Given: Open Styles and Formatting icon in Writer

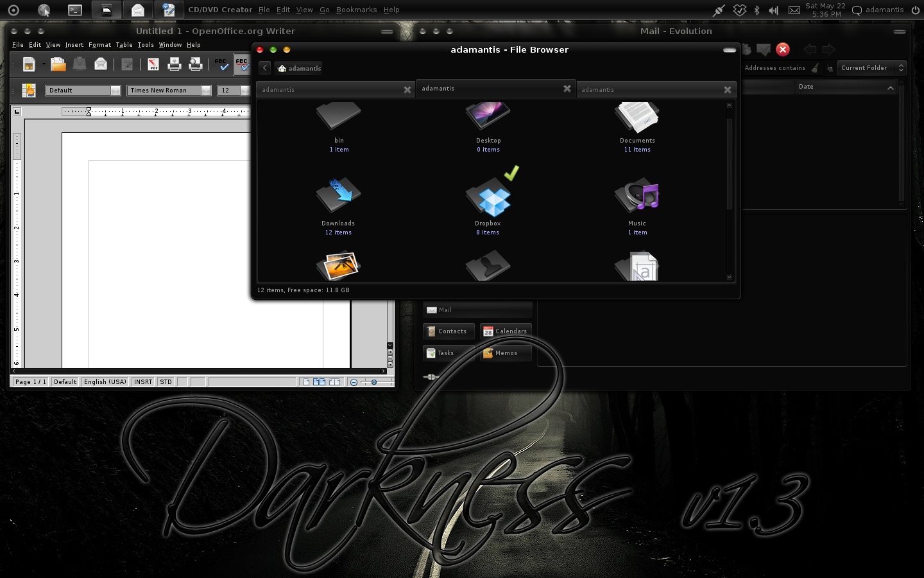Looking at the screenshot, I should [29, 91].
